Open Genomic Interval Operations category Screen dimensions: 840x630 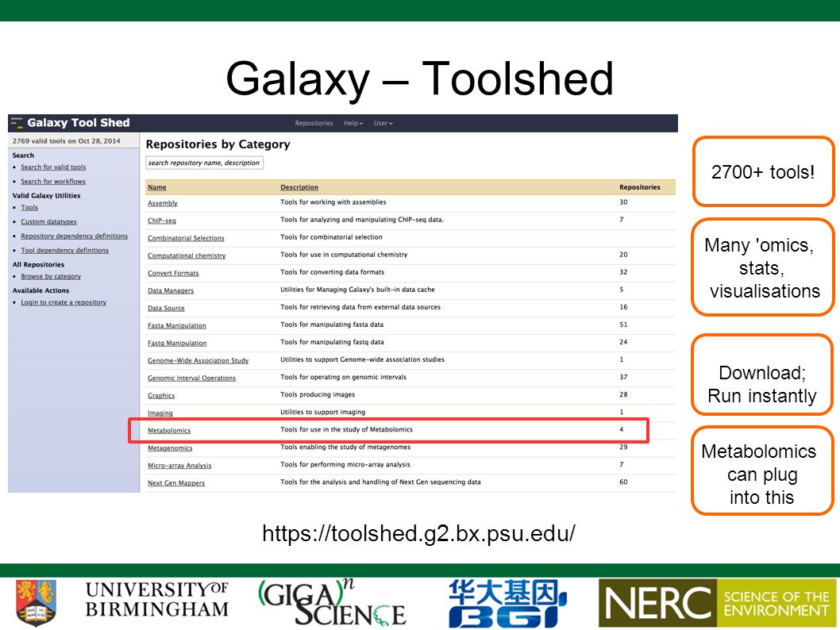[192, 378]
